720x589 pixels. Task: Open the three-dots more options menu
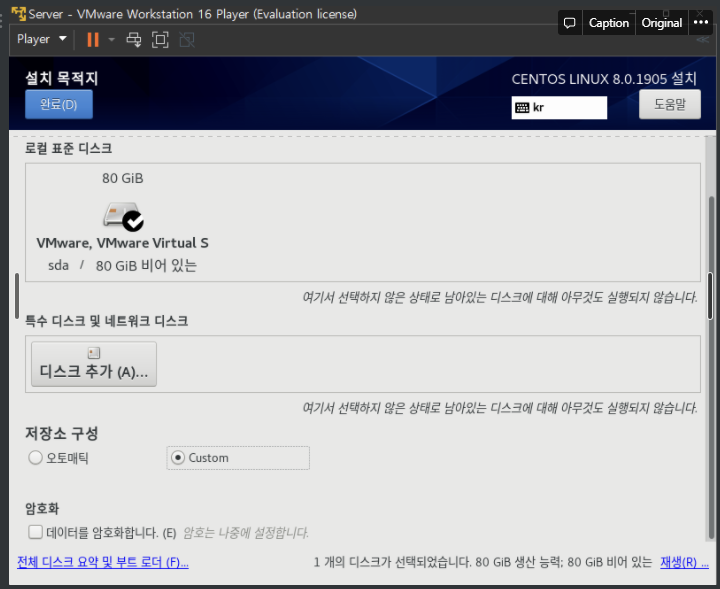click(x=701, y=22)
